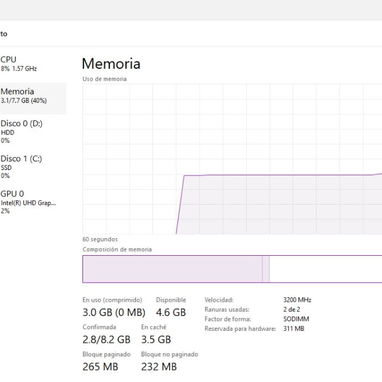The width and height of the screenshot is (382, 382).
Task: Select the CPU performance entry
Action: (32, 64)
